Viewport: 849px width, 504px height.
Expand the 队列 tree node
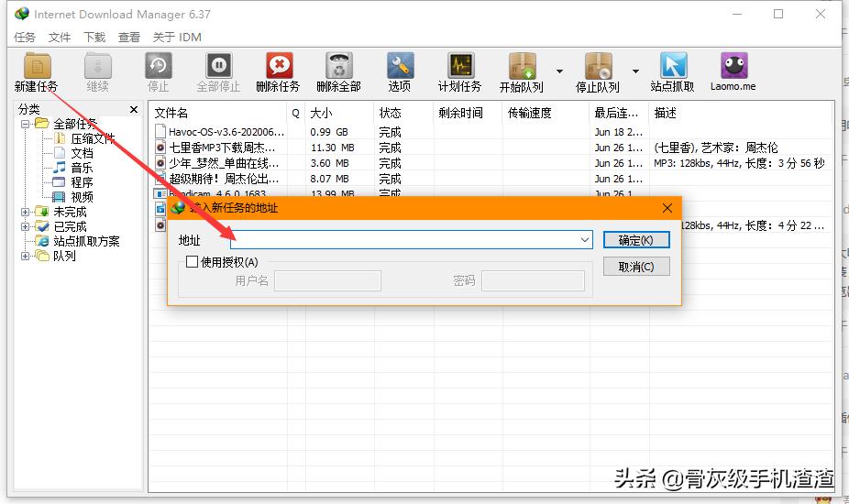coord(25,256)
